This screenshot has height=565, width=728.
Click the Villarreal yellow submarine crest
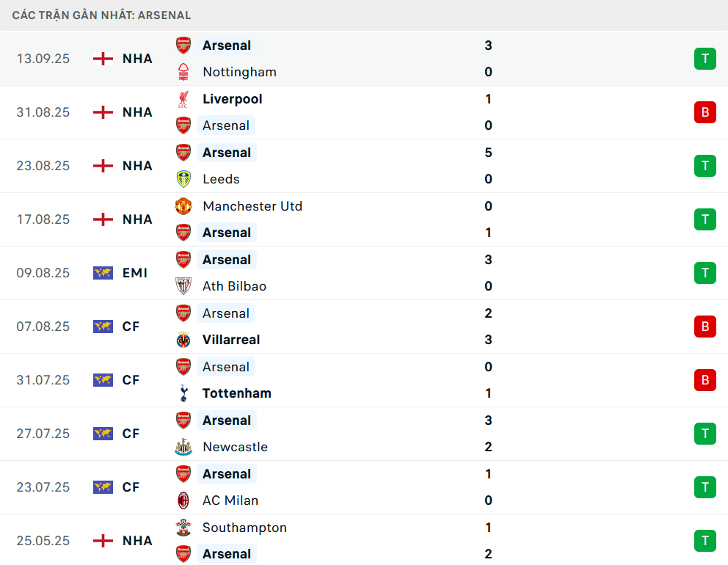(x=183, y=340)
